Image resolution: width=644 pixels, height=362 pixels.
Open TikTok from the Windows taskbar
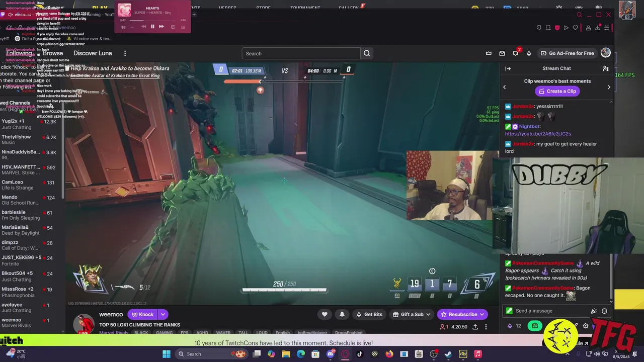360,354
